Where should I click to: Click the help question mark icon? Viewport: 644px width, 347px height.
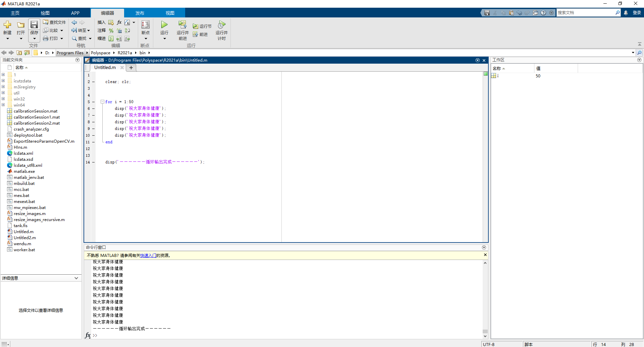pyautogui.click(x=543, y=13)
